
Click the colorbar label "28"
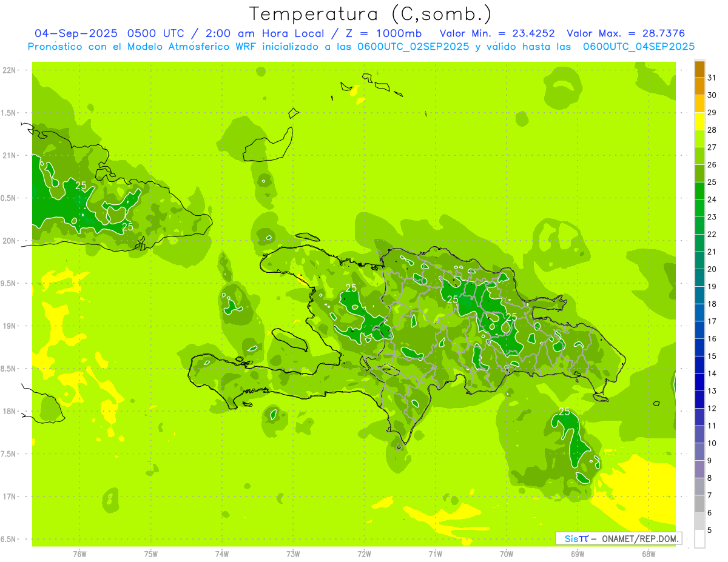(x=712, y=130)
